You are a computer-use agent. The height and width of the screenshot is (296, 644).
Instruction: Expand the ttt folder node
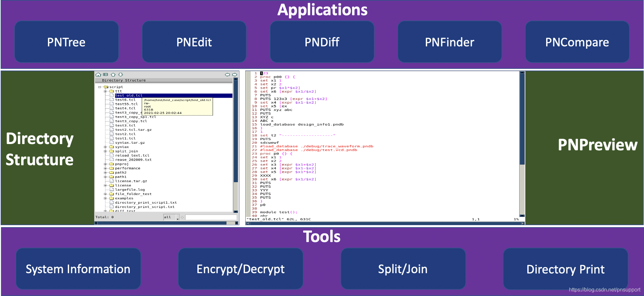(105, 91)
